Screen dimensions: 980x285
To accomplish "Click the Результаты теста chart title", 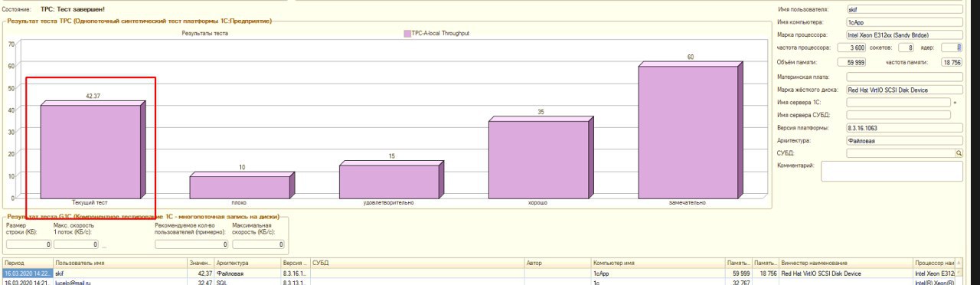I will pos(204,34).
